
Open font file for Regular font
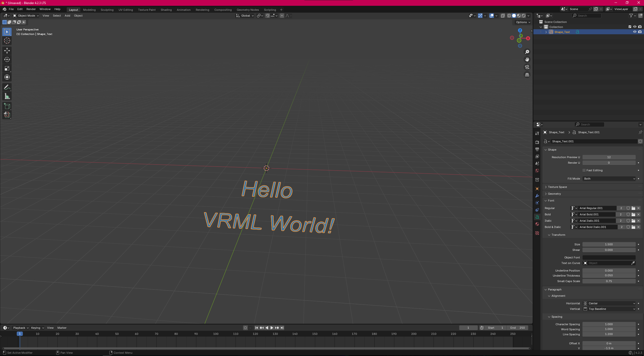pos(633,208)
